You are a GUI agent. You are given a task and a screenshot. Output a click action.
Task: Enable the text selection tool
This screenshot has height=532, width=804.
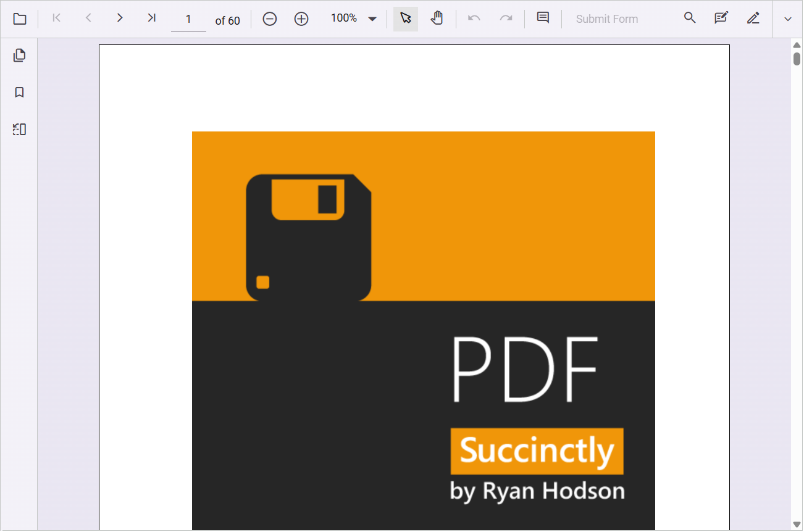[x=405, y=19]
